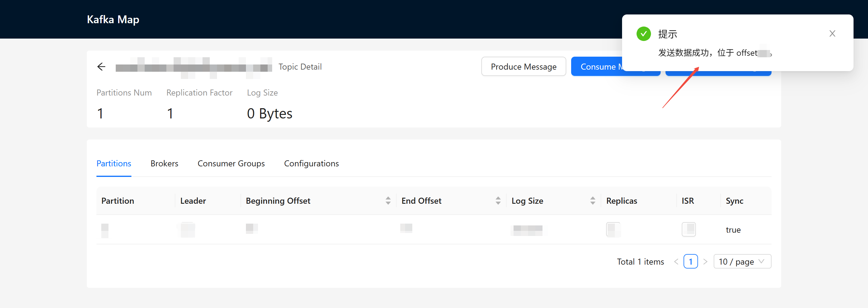Sort table by Log Size column
The width and height of the screenshot is (868, 308).
click(593, 201)
